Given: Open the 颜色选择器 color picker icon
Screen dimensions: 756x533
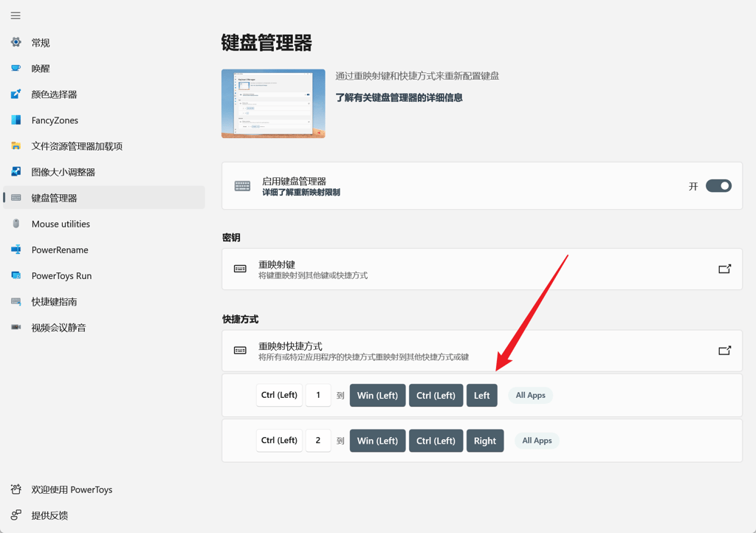Looking at the screenshot, I should tap(16, 94).
